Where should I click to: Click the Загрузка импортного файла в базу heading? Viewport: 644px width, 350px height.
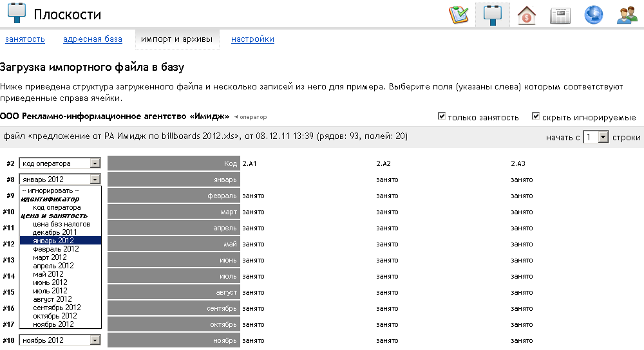point(92,67)
